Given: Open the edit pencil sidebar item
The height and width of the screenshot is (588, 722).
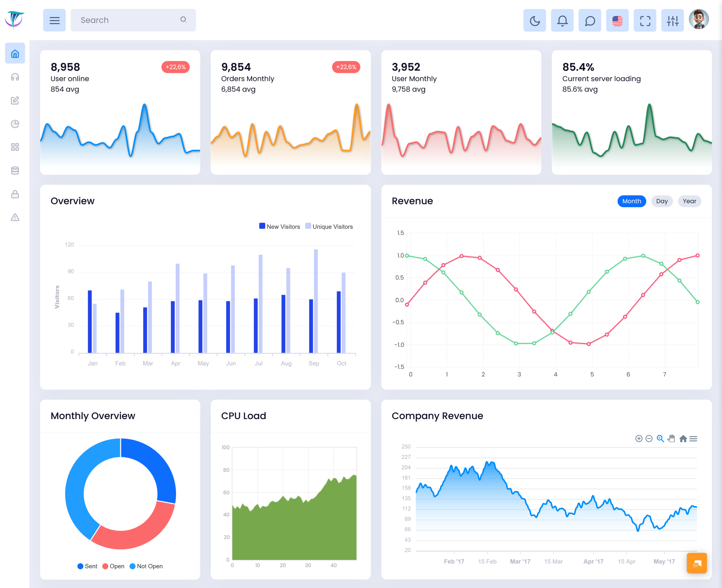Looking at the screenshot, I should [15, 100].
